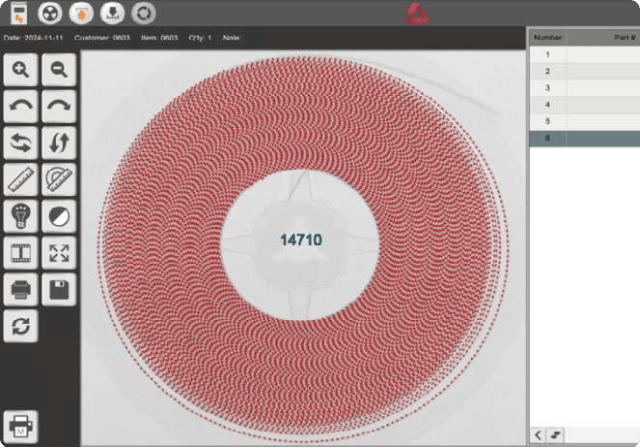640x448 pixels.
Task: Click the download arrow toolbar button
Action: coord(112,13)
